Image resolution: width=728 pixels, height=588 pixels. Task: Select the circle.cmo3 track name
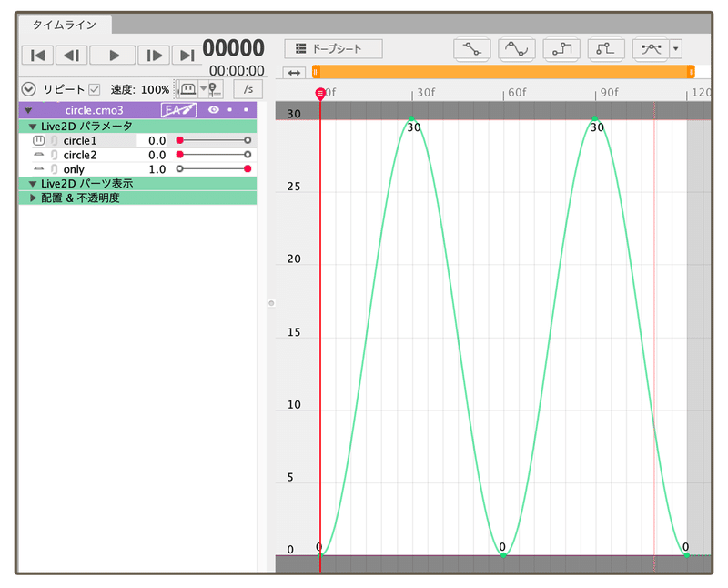[x=94, y=110]
